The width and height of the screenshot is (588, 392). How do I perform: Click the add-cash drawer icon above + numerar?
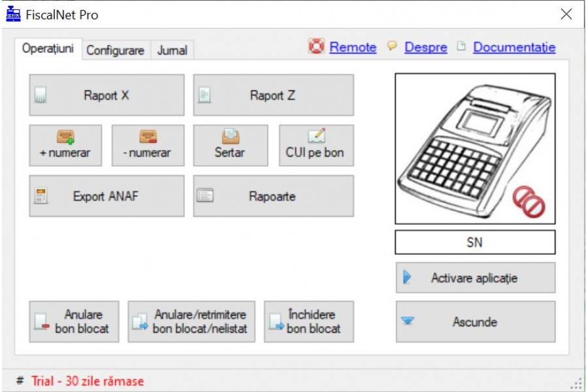[65, 137]
